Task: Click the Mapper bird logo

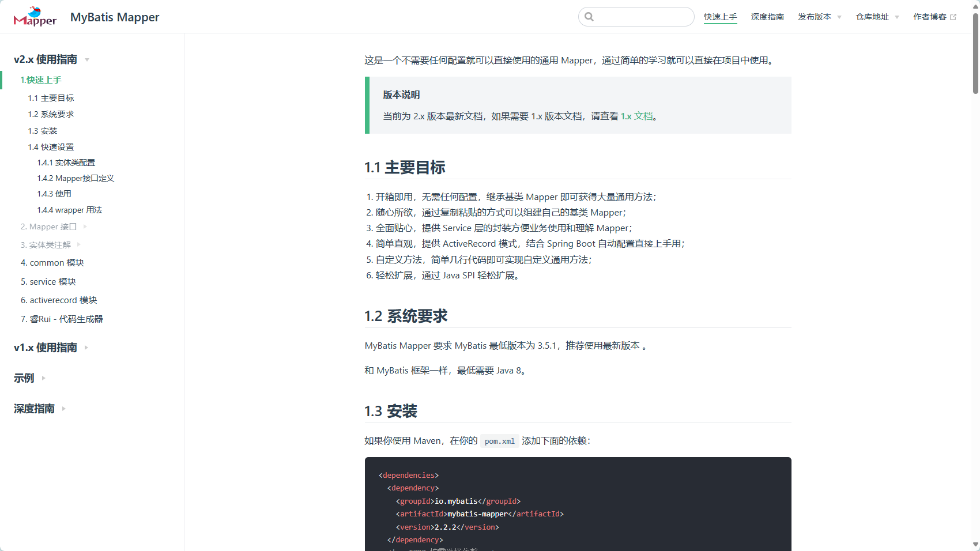Action: (35, 17)
